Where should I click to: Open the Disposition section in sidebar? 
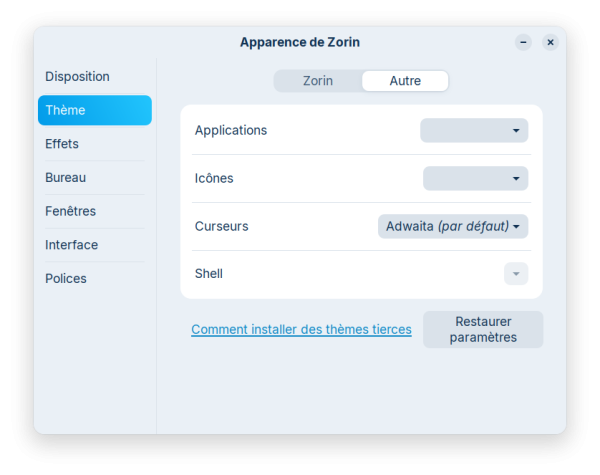coord(77,76)
